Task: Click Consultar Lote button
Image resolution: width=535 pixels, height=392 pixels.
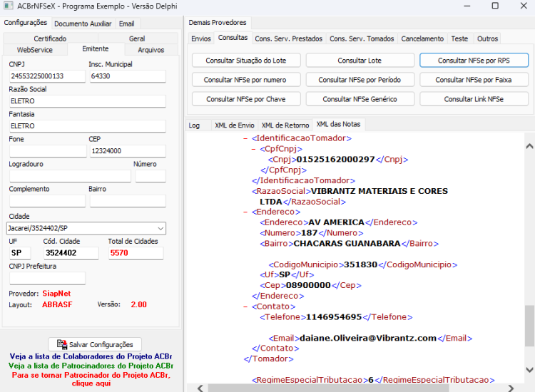Action: [x=360, y=61]
